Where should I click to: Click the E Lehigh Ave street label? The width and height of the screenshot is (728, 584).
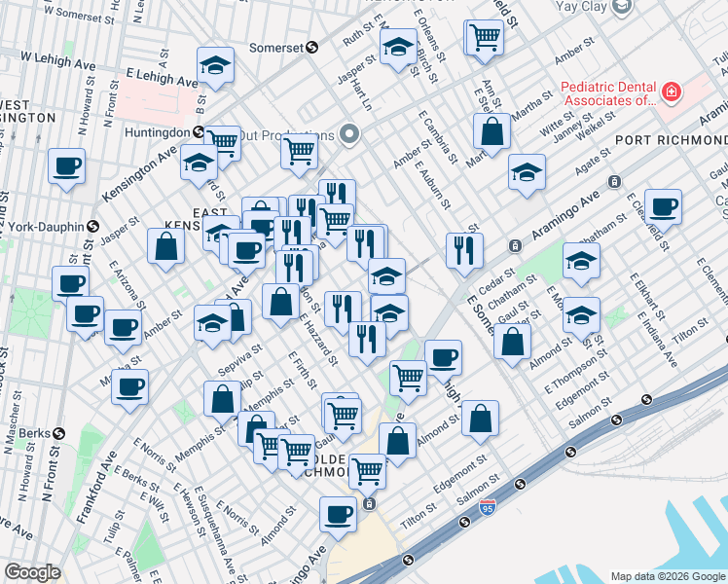(x=162, y=79)
